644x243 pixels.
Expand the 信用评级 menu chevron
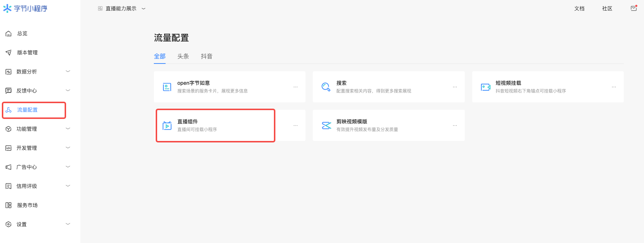pyautogui.click(x=68, y=186)
